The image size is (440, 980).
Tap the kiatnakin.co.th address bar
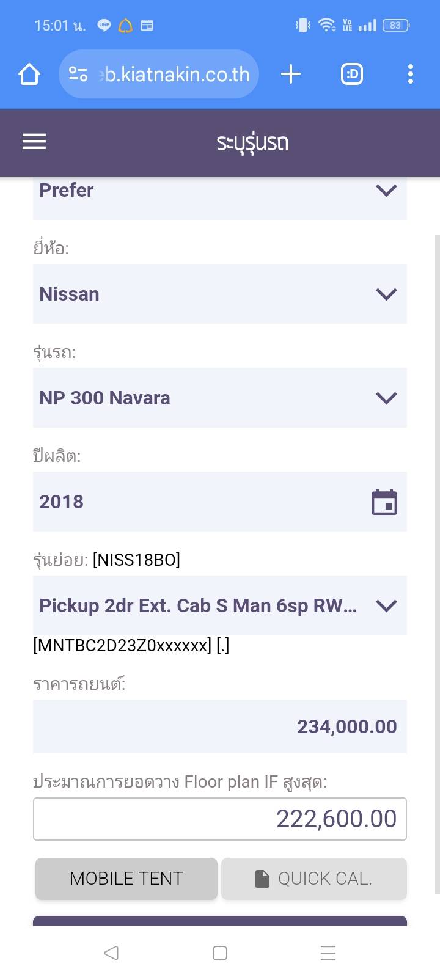[175, 75]
